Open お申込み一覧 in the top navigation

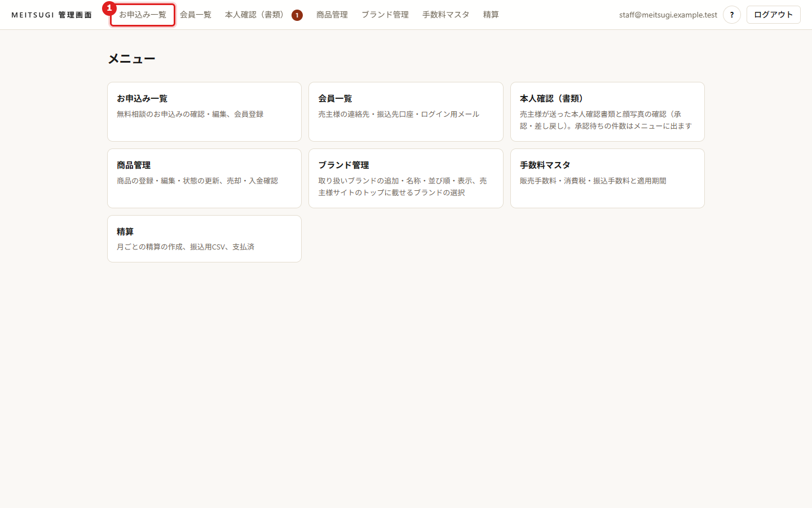[143, 15]
